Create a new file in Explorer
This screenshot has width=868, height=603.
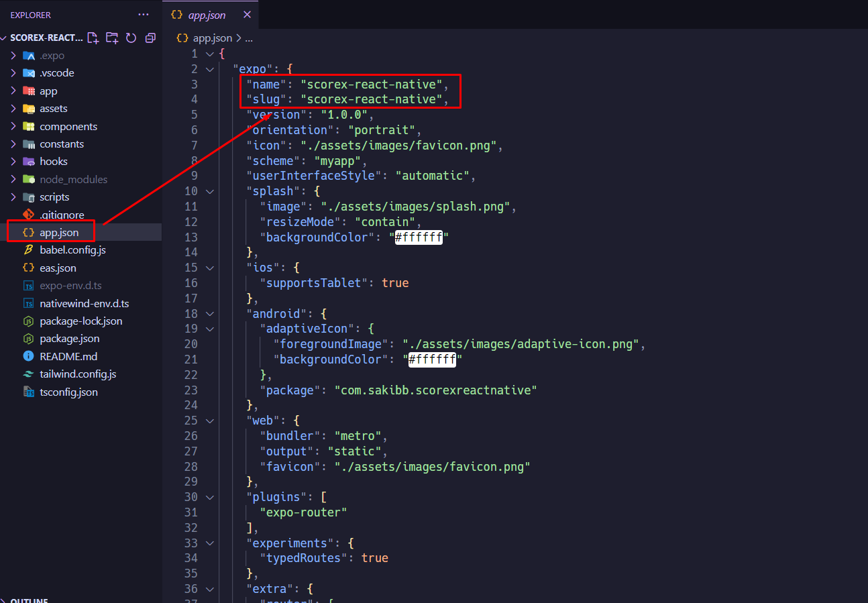93,38
